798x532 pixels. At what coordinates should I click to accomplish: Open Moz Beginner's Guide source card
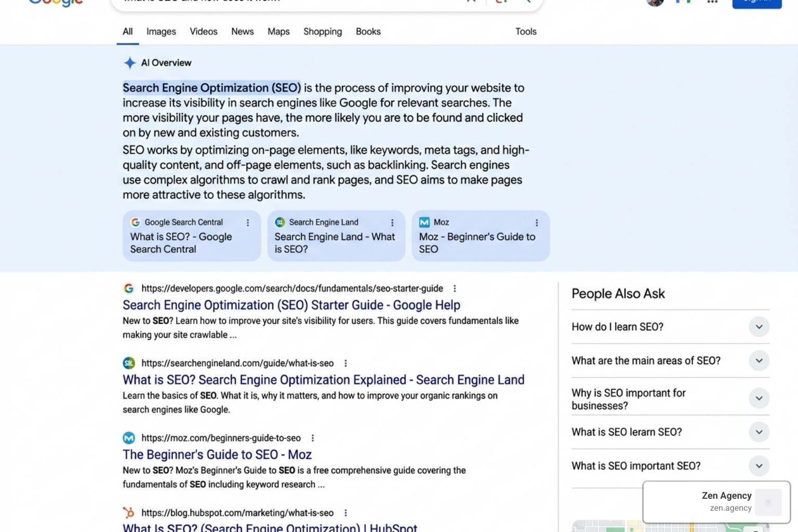(481, 236)
